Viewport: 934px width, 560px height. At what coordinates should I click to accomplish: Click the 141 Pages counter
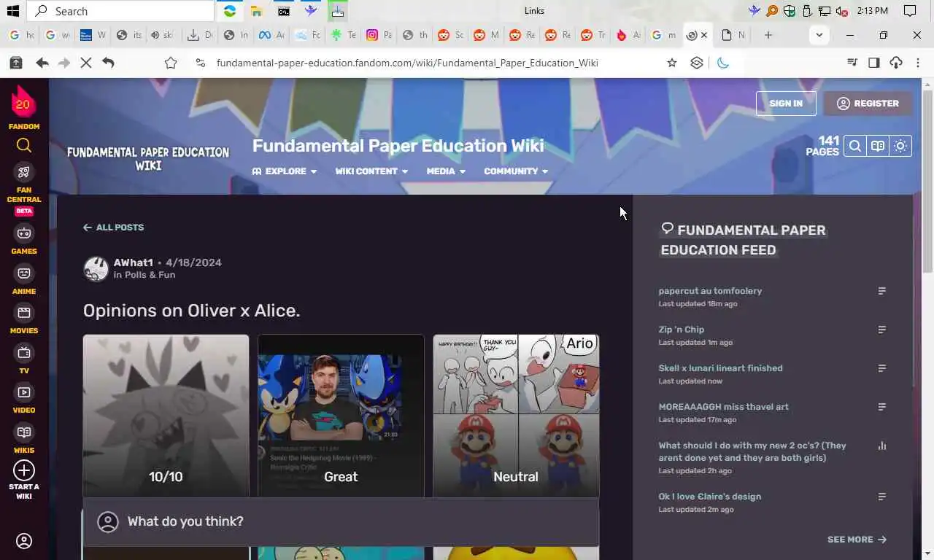(x=822, y=146)
